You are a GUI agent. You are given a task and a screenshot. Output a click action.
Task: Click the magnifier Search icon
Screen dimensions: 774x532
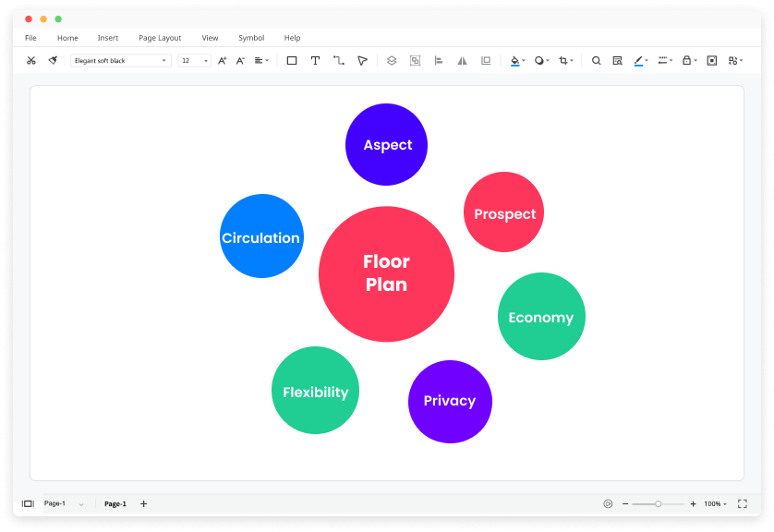[x=596, y=61]
